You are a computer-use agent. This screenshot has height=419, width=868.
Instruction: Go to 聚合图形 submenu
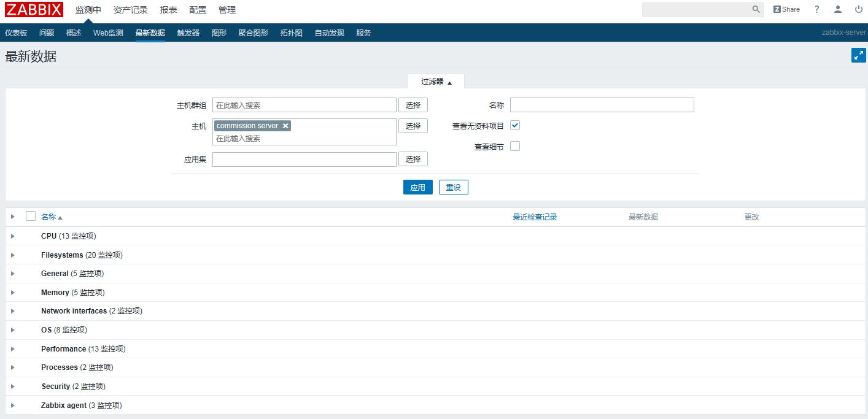click(254, 33)
